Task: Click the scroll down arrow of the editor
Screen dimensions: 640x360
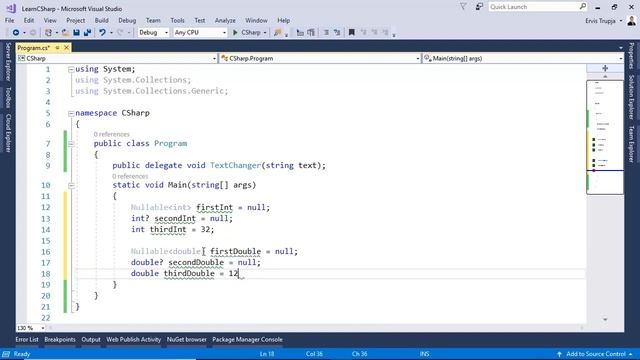Action: (605, 319)
